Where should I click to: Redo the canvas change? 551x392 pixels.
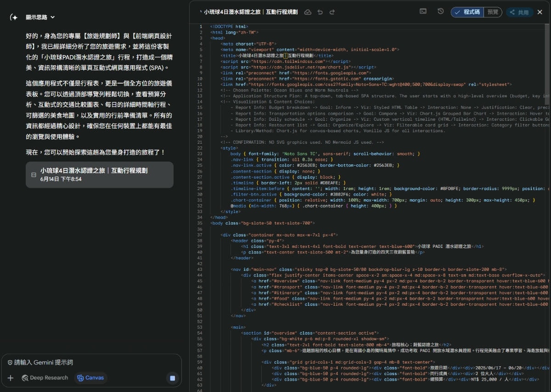[x=332, y=12]
